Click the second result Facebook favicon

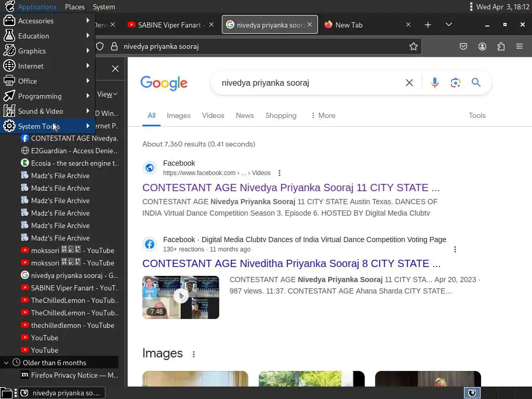[x=150, y=244]
